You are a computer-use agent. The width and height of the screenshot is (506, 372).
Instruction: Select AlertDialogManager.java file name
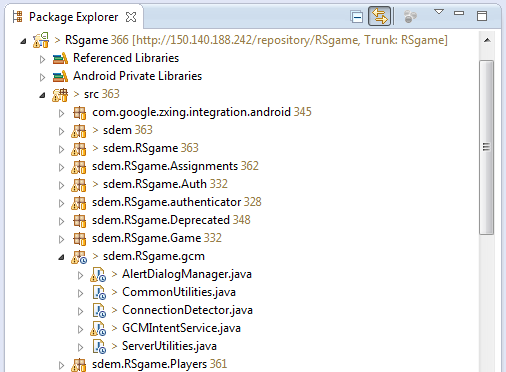pos(187,274)
